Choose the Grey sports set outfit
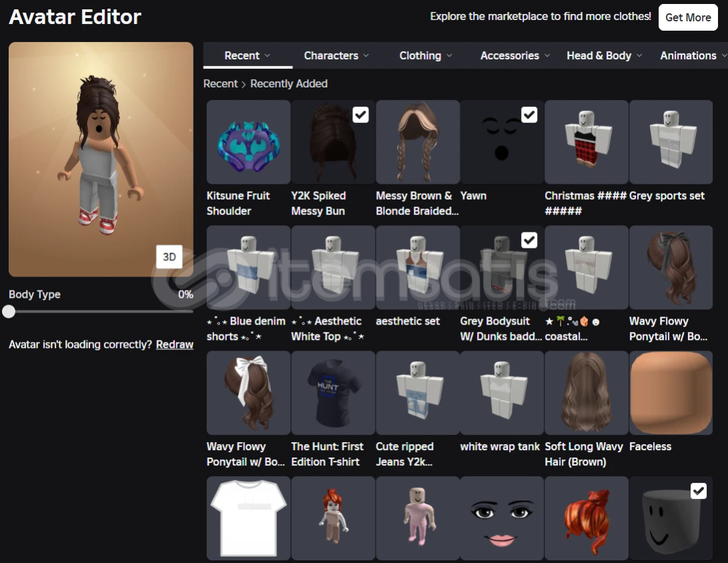 (671, 142)
